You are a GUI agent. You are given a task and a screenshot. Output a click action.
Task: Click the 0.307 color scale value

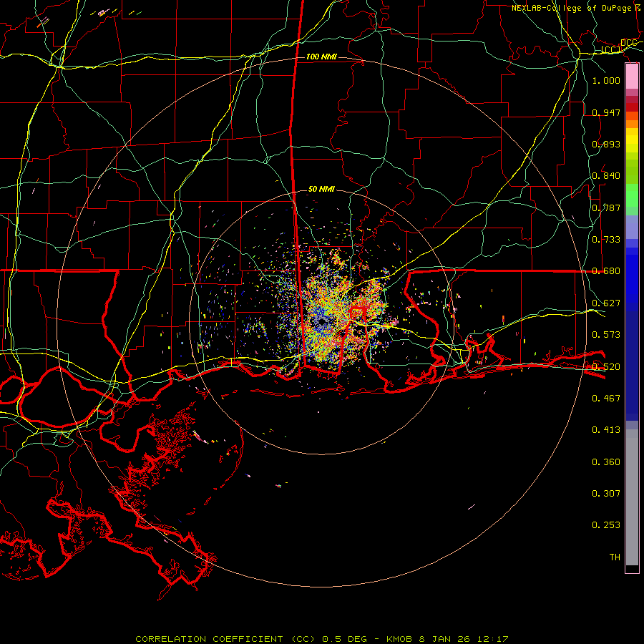(606, 494)
